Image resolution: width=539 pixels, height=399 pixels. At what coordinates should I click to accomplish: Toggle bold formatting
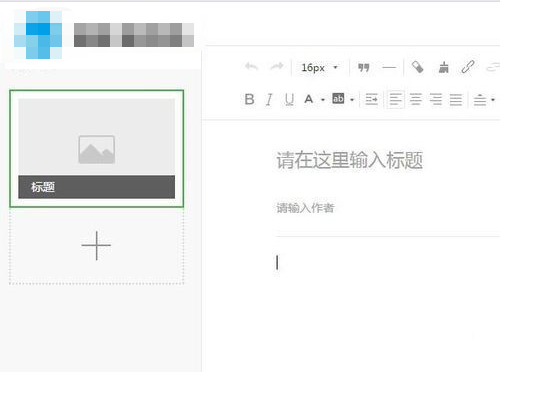250,99
